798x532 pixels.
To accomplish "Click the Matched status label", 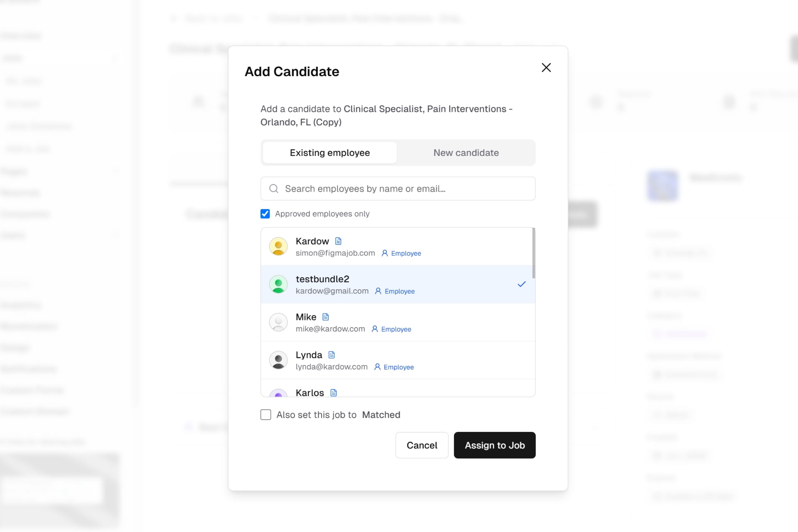I will 381,415.
